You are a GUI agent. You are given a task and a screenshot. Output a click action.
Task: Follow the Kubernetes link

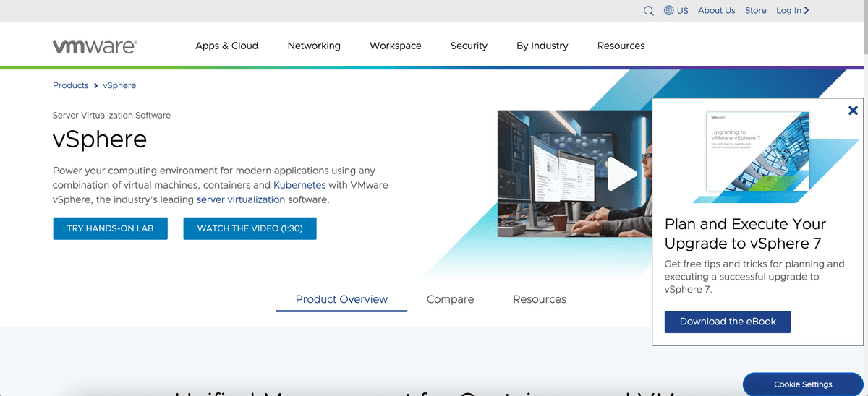pyautogui.click(x=299, y=185)
